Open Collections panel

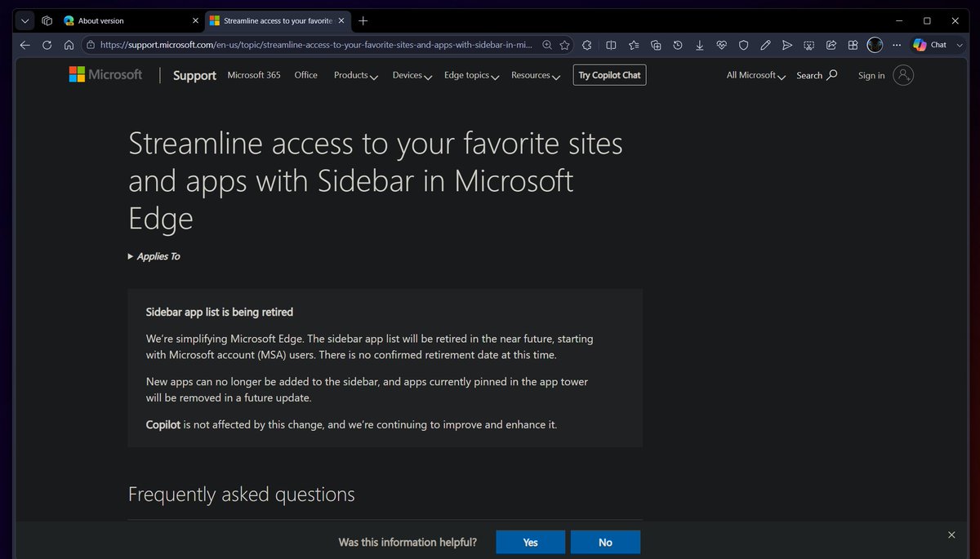pyautogui.click(x=656, y=45)
